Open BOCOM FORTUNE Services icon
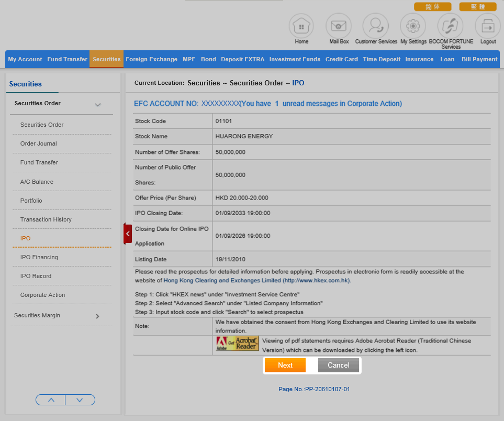504x421 pixels. pos(450,26)
